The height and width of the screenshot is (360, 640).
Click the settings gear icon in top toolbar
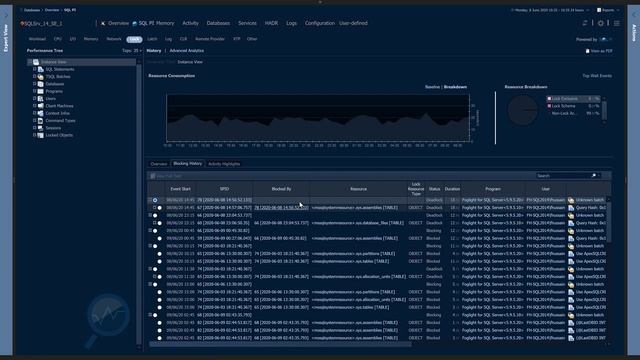600,23
